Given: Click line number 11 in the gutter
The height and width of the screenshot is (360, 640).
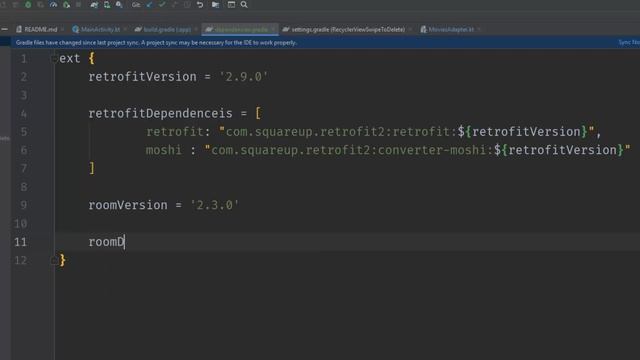Looking at the screenshot, I should pyautogui.click(x=20, y=242).
